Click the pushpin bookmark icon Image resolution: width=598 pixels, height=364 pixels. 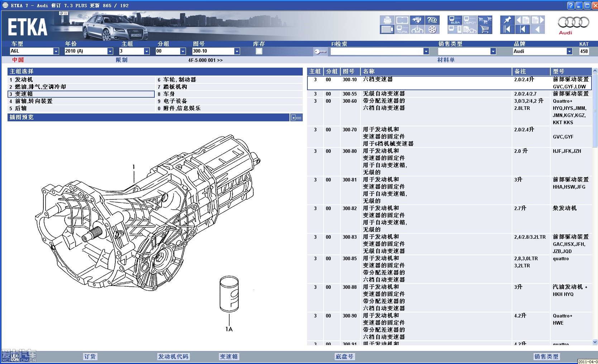[507, 20]
